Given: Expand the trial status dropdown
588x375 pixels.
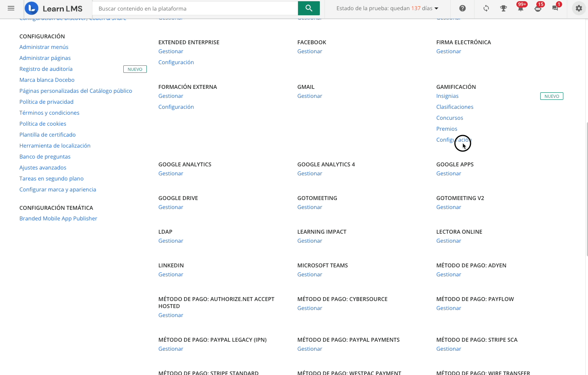Looking at the screenshot, I should tap(387, 8).
